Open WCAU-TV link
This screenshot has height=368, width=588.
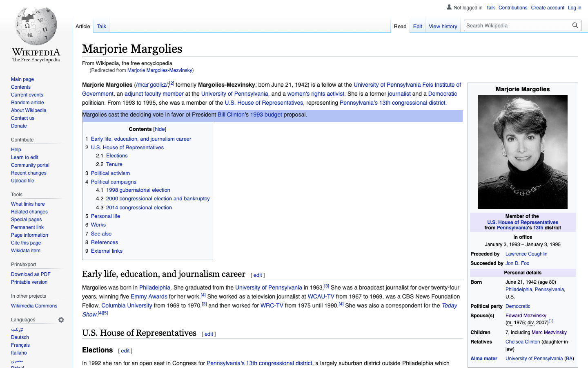point(321,297)
